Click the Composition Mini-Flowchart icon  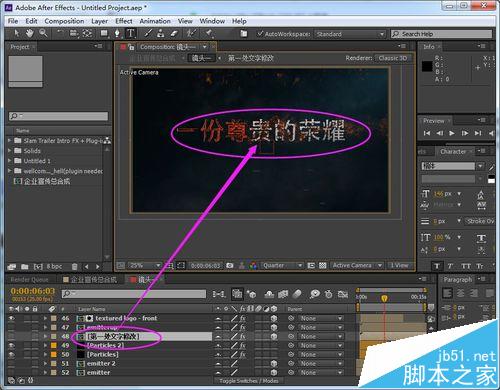pos(219,294)
